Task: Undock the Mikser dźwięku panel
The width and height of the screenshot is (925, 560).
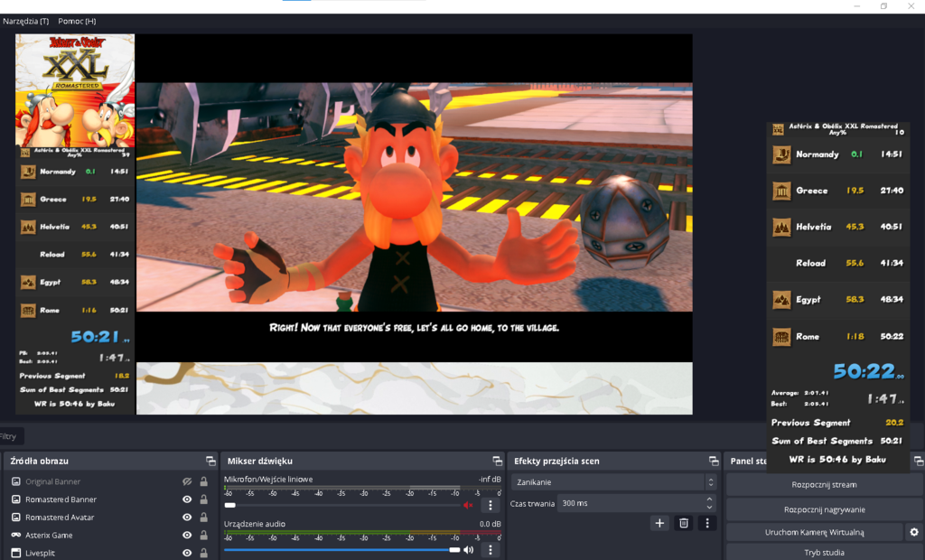Action: tap(498, 461)
